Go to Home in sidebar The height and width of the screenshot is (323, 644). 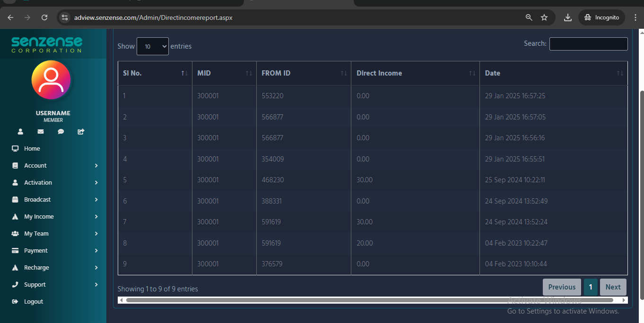(32, 148)
